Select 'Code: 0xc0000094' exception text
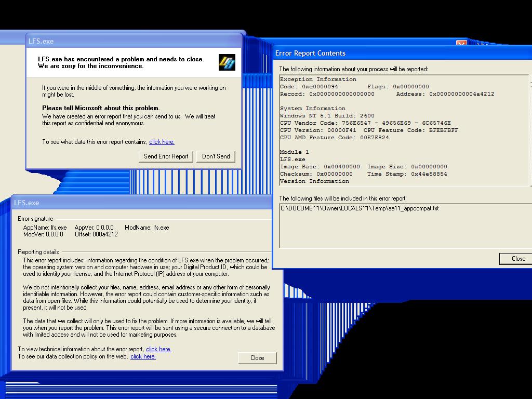Image resolution: width=532 pixels, height=399 pixels. pos(309,87)
